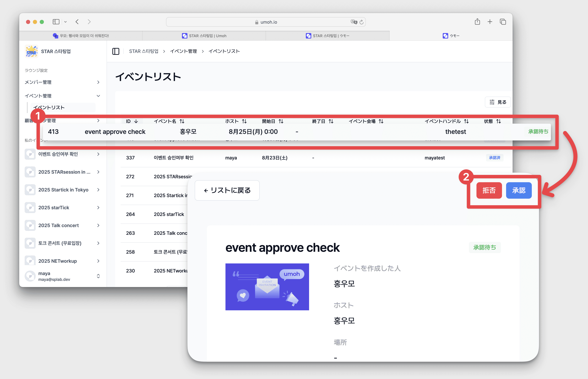The height and width of the screenshot is (379, 588).
Task: Click the browser back arrow
Action: pyautogui.click(x=77, y=22)
